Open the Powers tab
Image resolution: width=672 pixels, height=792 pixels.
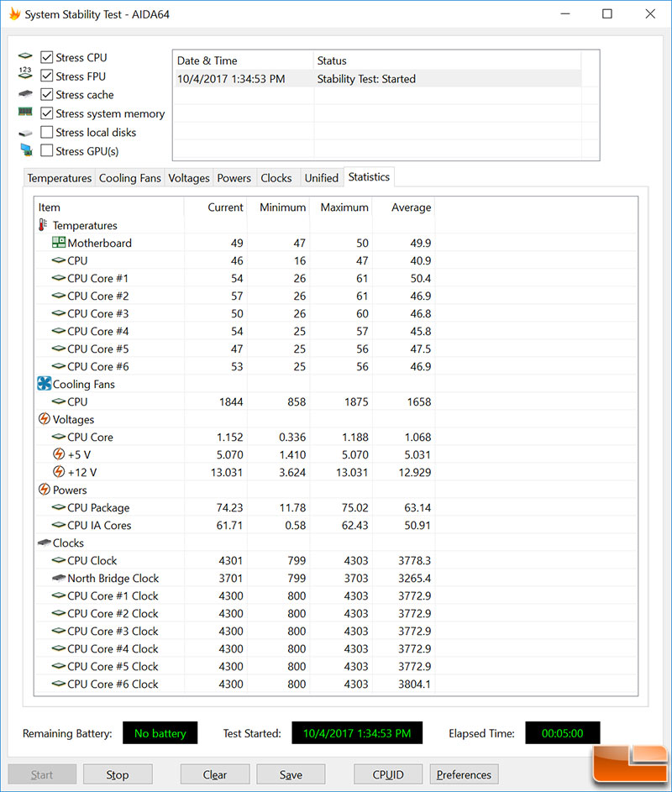(x=234, y=178)
